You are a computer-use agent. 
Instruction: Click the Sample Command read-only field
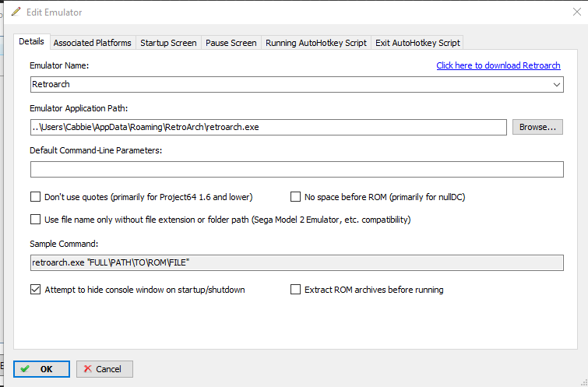(297, 262)
